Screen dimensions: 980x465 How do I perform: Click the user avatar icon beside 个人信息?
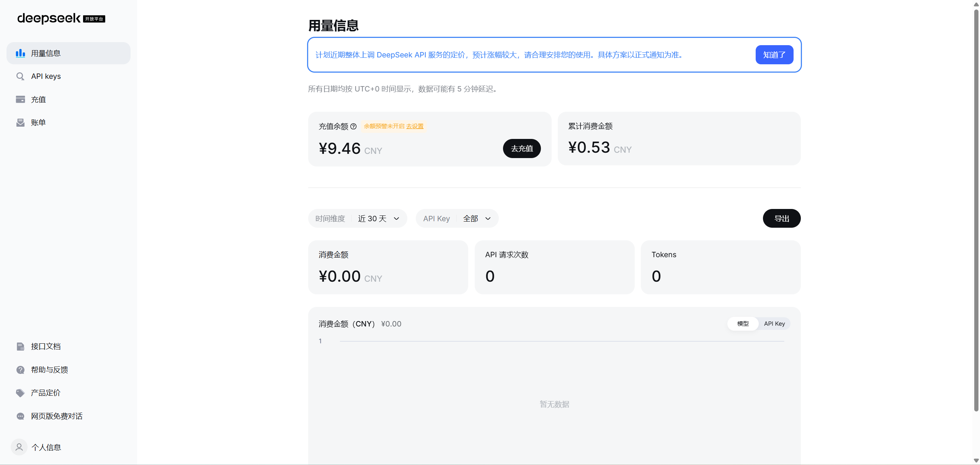(x=19, y=447)
